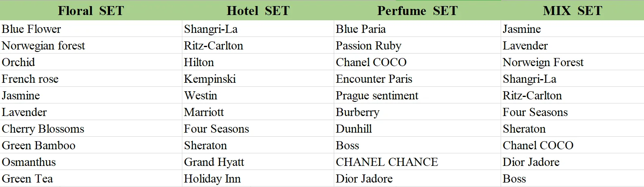Click the Dunhill cell
The width and height of the screenshot is (644, 187).
pyautogui.click(x=417, y=129)
